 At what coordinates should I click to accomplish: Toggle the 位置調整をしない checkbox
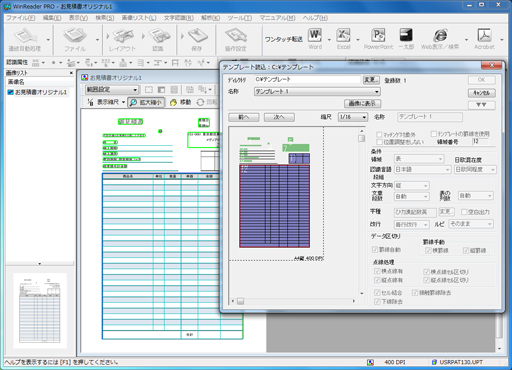pyautogui.click(x=379, y=142)
